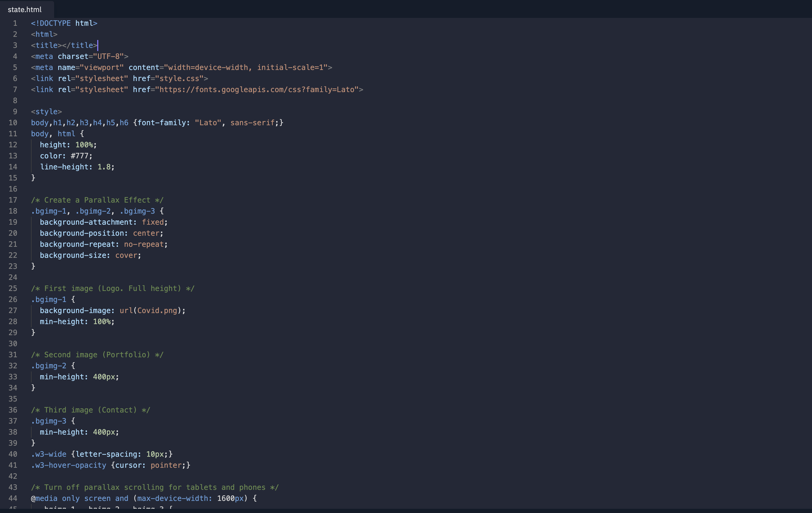Click line number 18 in the gutter
Viewport: 812px width, 513px height.
pyautogui.click(x=13, y=211)
